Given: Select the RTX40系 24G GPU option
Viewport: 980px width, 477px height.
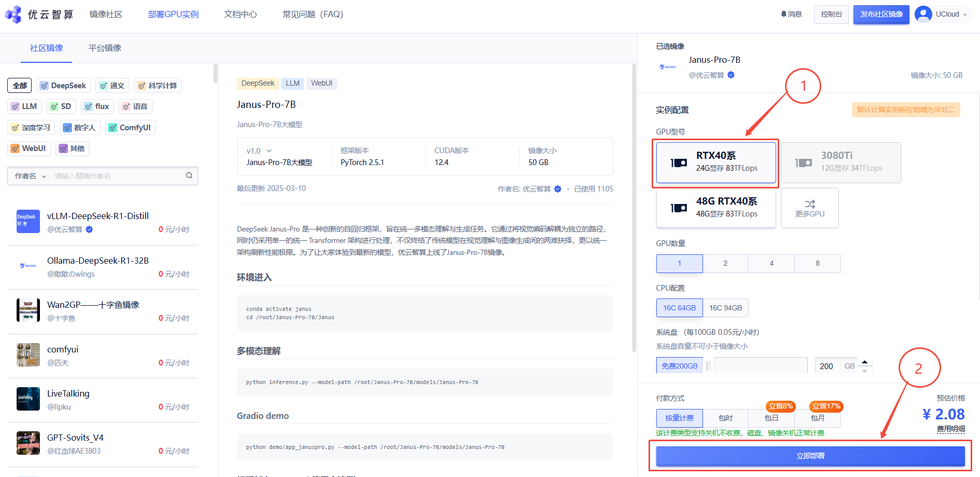Looking at the screenshot, I should pyautogui.click(x=716, y=163).
